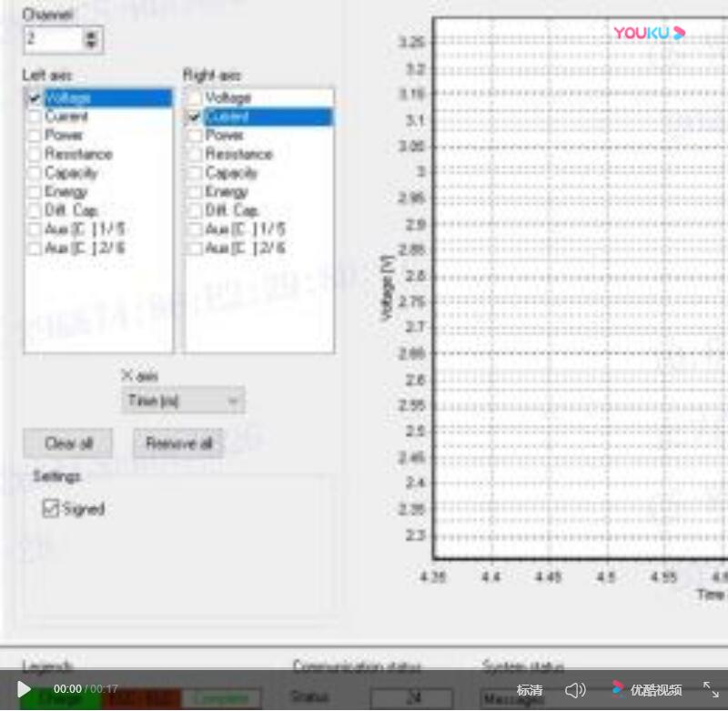Click the Clear all button
Screen dimensions: 728x711
pos(68,443)
